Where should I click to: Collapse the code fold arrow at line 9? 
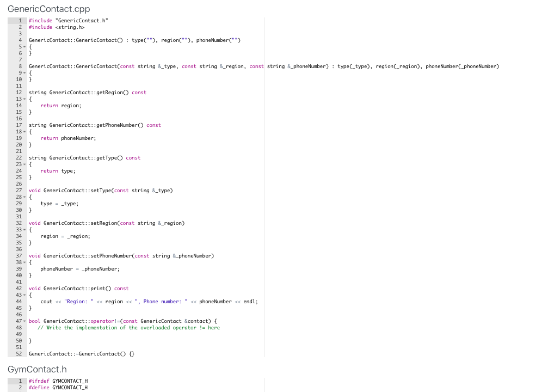[x=24, y=73]
